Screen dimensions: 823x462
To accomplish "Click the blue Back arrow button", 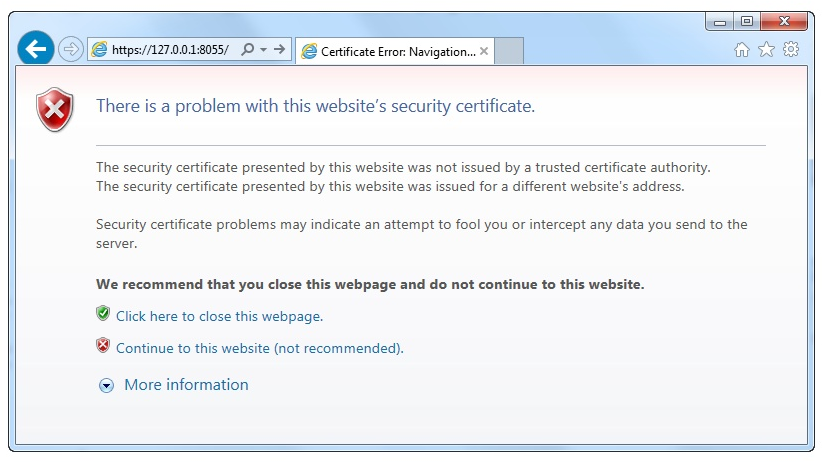I will point(36,49).
